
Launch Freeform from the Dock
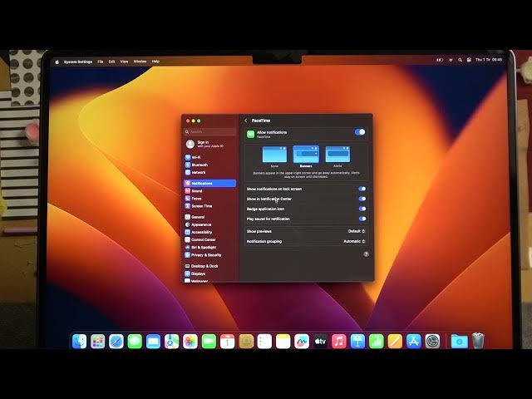coord(301,341)
